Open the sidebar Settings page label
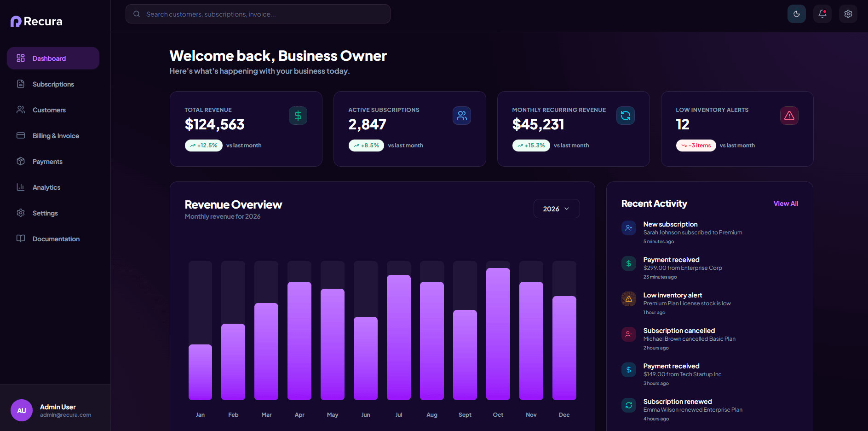 tap(45, 213)
